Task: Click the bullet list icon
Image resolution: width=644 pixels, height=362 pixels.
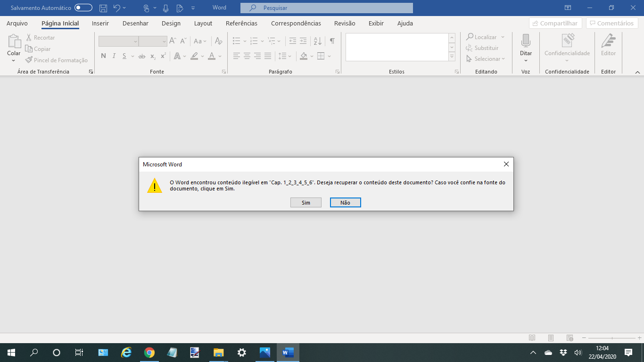Action: pos(237,41)
